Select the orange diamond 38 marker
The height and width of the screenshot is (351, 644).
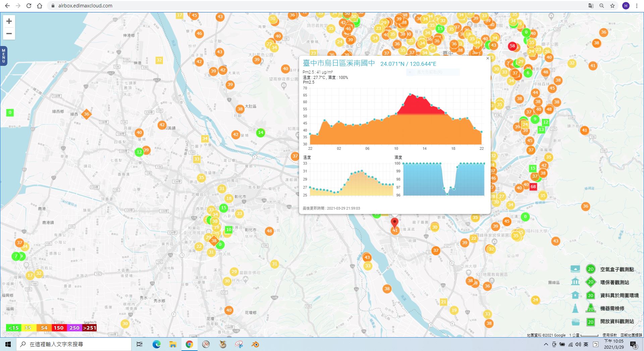(x=214, y=240)
